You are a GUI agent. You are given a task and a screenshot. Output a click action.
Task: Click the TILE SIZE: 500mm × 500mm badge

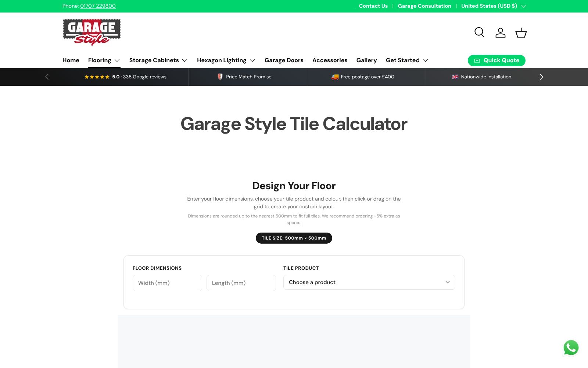(x=294, y=238)
